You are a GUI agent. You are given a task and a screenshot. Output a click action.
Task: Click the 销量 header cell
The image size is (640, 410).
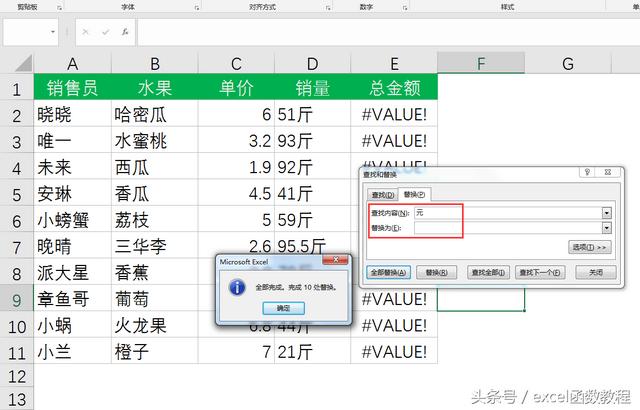(x=313, y=87)
